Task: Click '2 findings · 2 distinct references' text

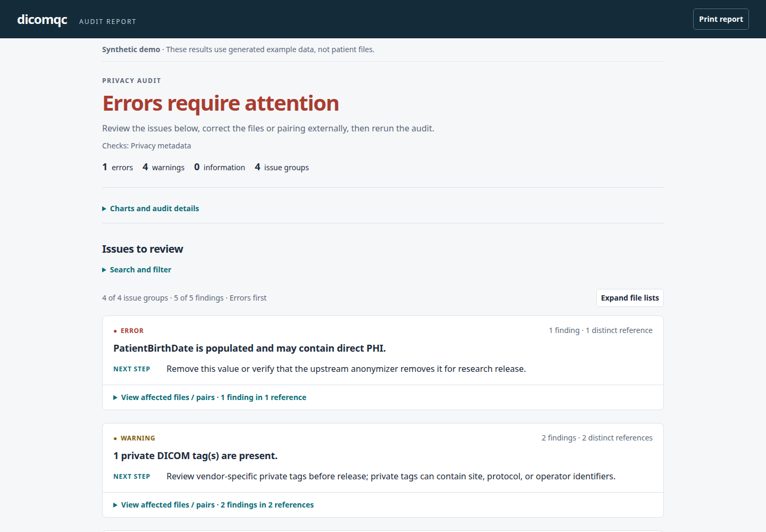Action: pos(597,438)
